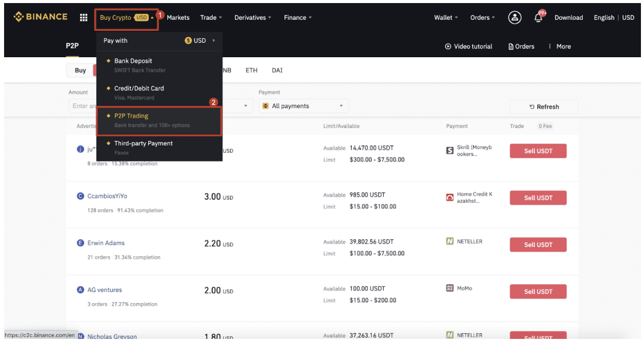Click the Home Credit Kazakhstan payment icon
This screenshot has width=644, height=343.
click(450, 198)
